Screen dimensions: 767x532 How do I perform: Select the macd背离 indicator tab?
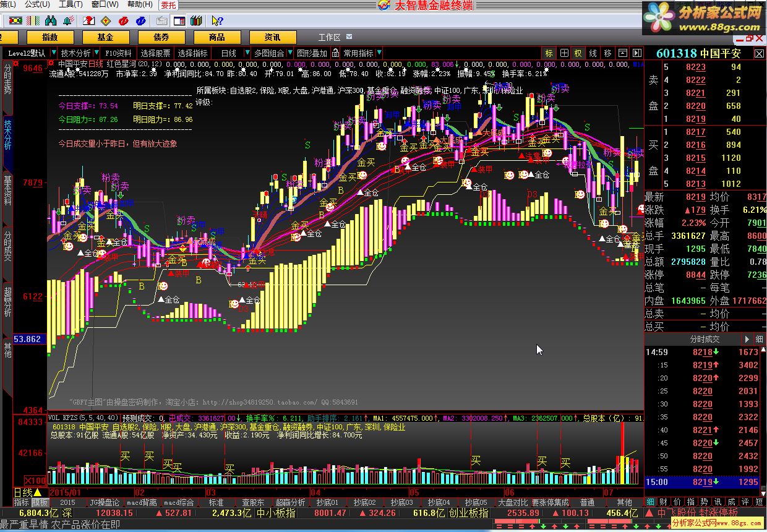(143, 502)
